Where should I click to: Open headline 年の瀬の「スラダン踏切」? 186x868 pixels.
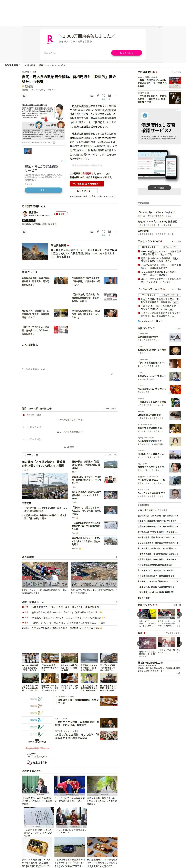point(43,464)
